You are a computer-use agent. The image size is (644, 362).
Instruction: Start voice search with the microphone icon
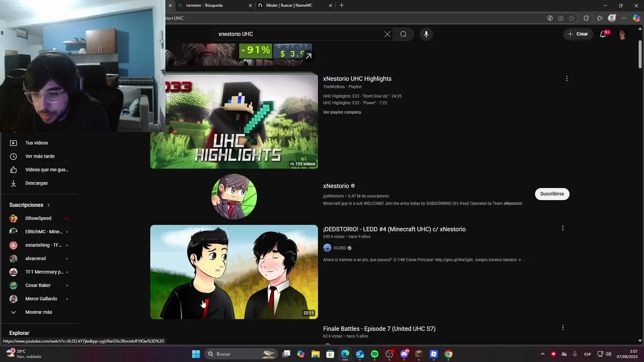[426, 34]
